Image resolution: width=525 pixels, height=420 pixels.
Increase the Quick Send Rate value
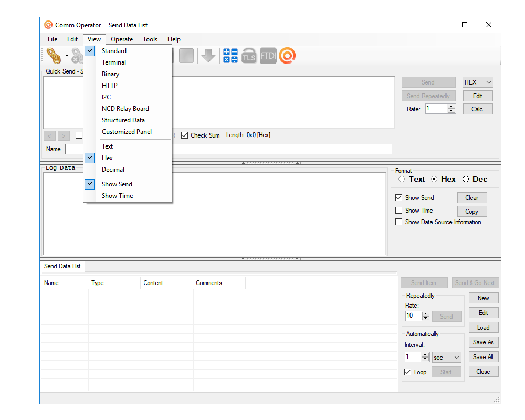451,107
